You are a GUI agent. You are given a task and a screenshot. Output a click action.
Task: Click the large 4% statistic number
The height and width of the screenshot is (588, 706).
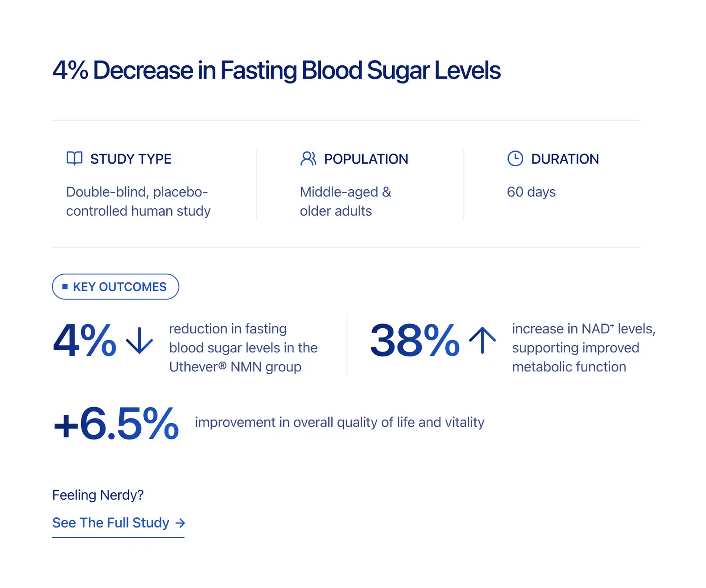(84, 340)
